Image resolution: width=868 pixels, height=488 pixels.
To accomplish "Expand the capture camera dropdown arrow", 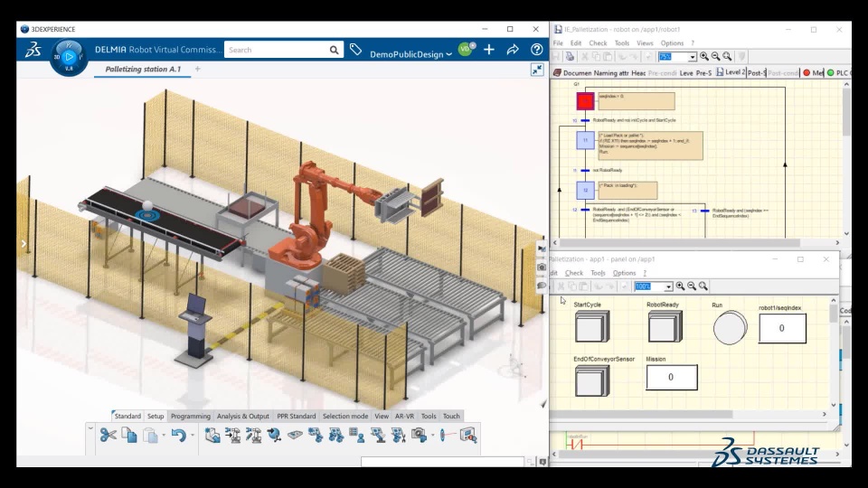I will tap(432, 436).
